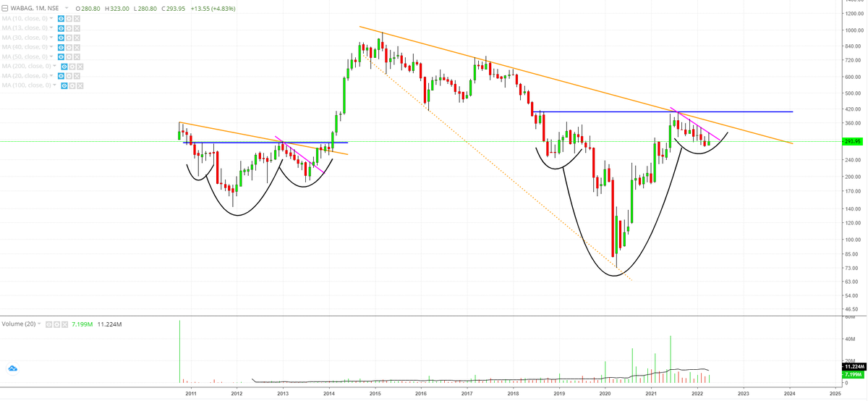The width and height of the screenshot is (868, 401).
Task: Click the 7.199M volume value in legend
Action: coord(82,324)
